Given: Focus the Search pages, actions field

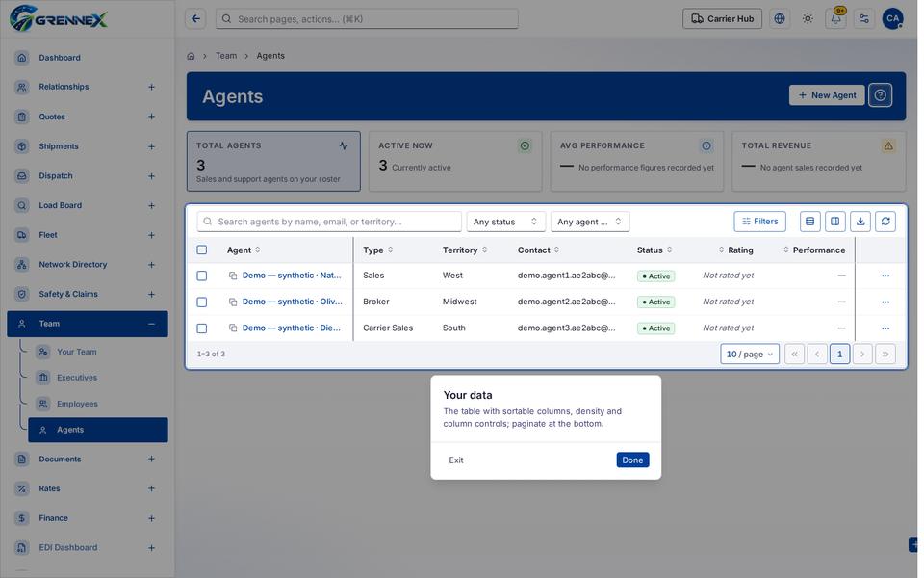Looking at the screenshot, I should click(x=367, y=19).
